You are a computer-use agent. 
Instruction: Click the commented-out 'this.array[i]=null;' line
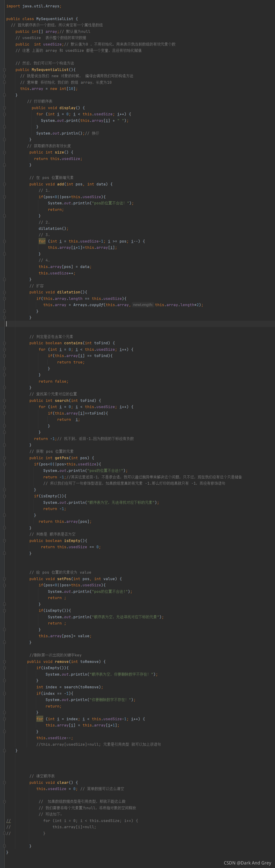[74, 827]
